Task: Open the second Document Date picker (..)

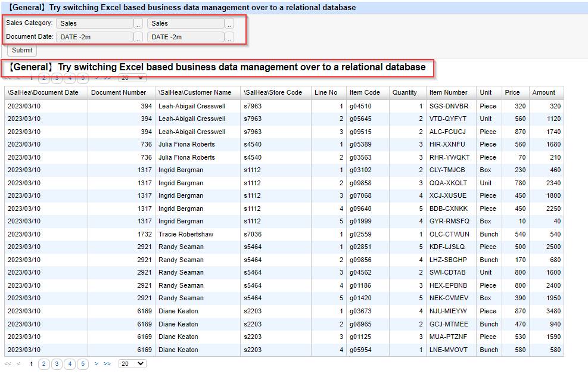Action: pyautogui.click(x=229, y=37)
